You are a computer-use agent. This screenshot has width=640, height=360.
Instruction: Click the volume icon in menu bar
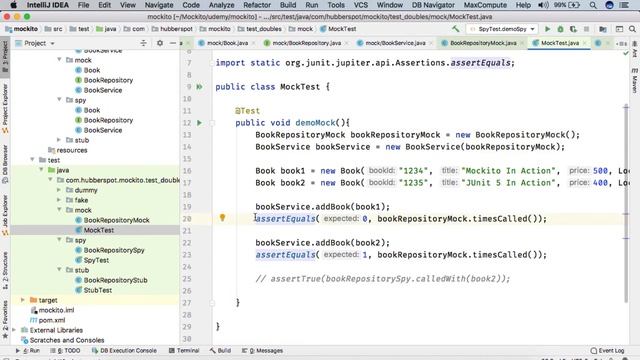543,5
